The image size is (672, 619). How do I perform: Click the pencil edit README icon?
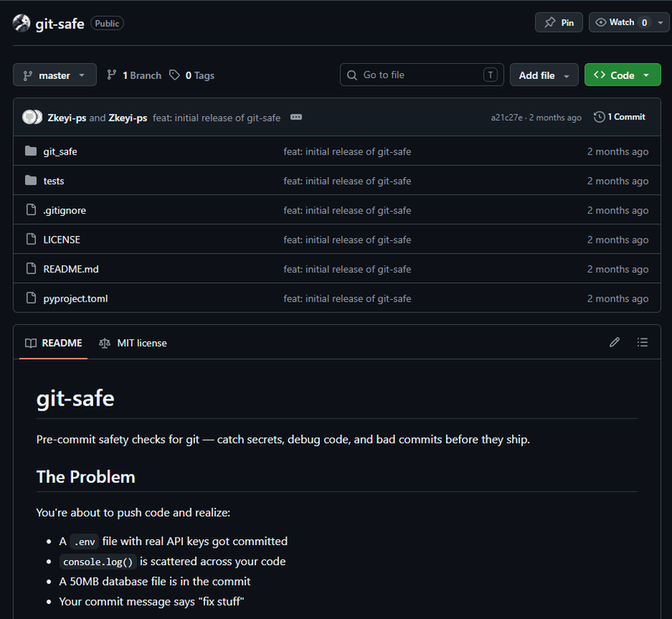pos(614,343)
